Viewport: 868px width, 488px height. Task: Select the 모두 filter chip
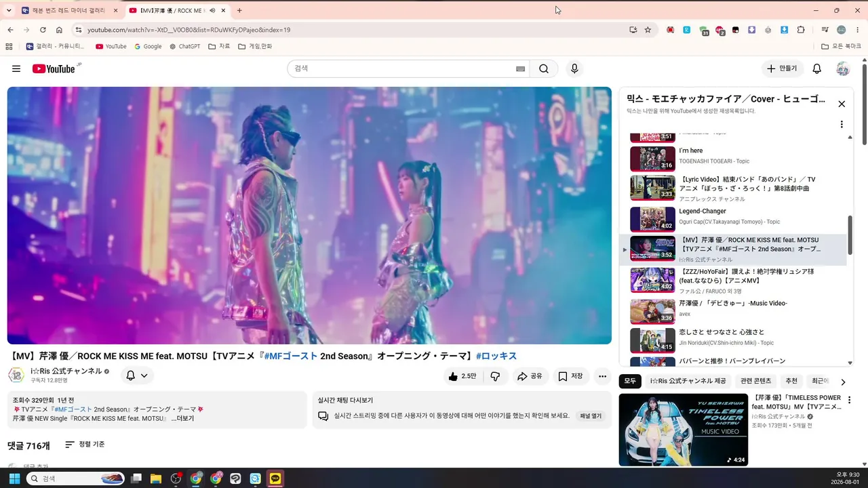pyautogui.click(x=631, y=381)
